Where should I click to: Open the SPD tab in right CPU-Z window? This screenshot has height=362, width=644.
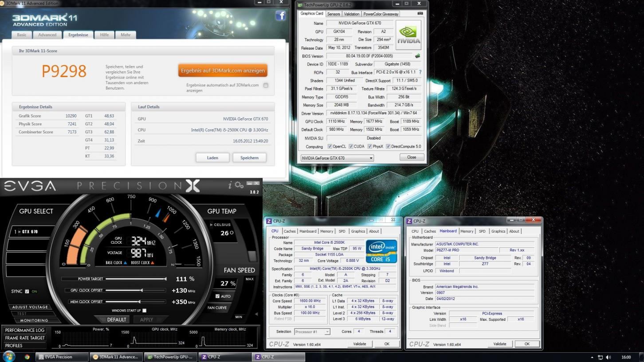tap(482, 231)
